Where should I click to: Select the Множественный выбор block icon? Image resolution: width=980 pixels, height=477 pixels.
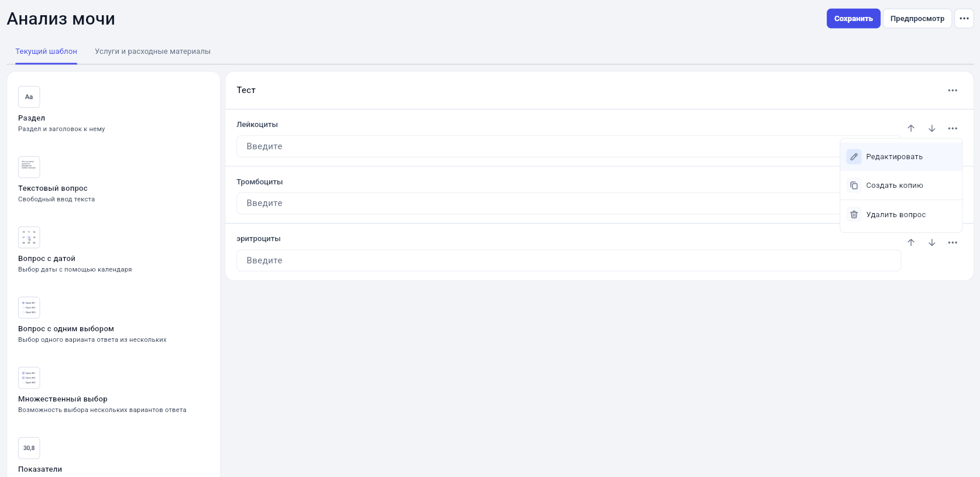tap(29, 378)
